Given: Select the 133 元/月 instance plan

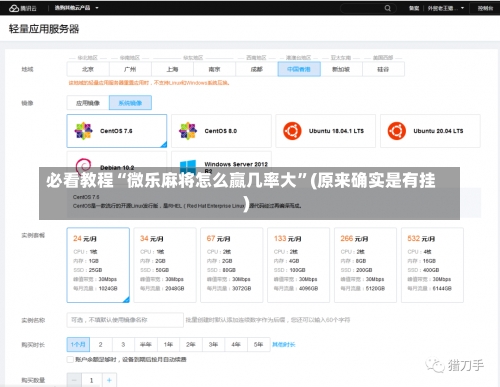Looking at the screenshot, I should click(298, 265).
